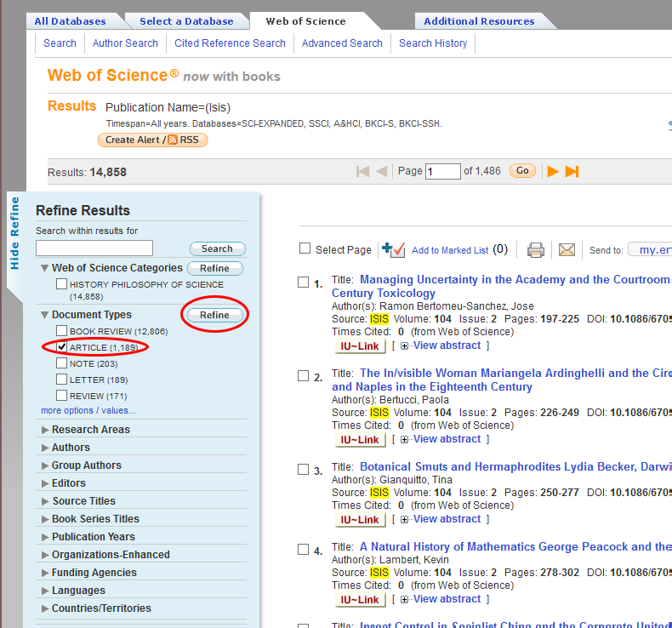This screenshot has width=672, height=628.
Task: Click Refine button for Document Types
Action: (215, 315)
